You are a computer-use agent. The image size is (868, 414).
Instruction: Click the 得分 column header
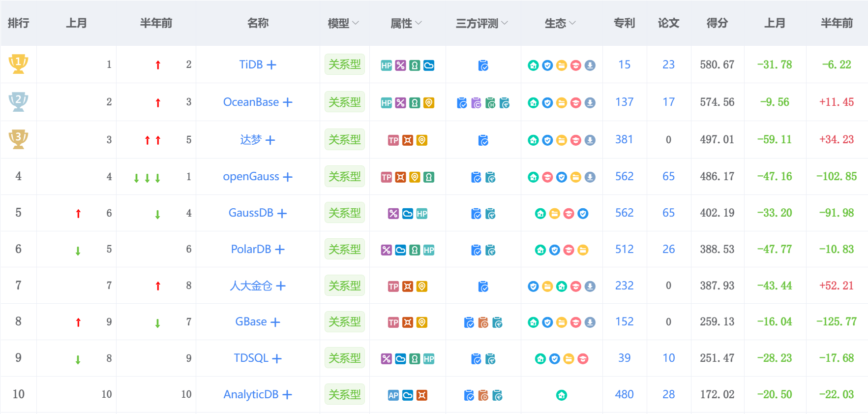pos(717,23)
